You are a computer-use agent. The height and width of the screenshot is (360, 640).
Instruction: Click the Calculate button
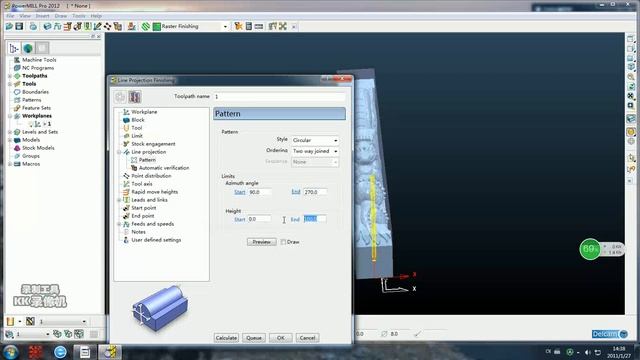tap(226, 338)
